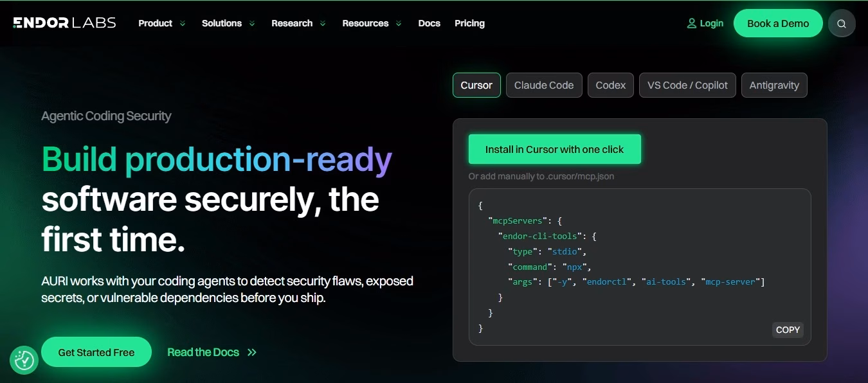The width and height of the screenshot is (868, 383).
Task: Open the Docs navigation item
Action: (429, 23)
